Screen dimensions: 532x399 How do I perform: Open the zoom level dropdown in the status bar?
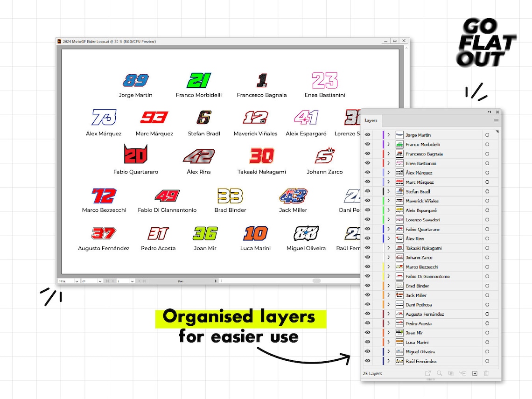click(77, 280)
